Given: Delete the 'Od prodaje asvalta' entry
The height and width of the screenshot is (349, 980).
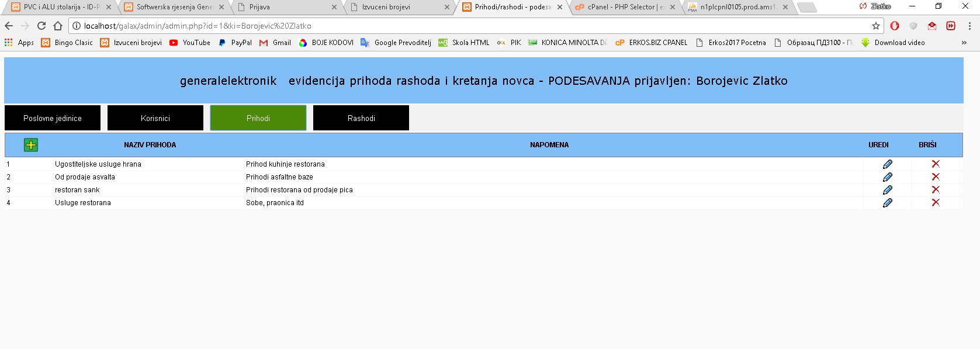Looking at the screenshot, I should [935, 177].
